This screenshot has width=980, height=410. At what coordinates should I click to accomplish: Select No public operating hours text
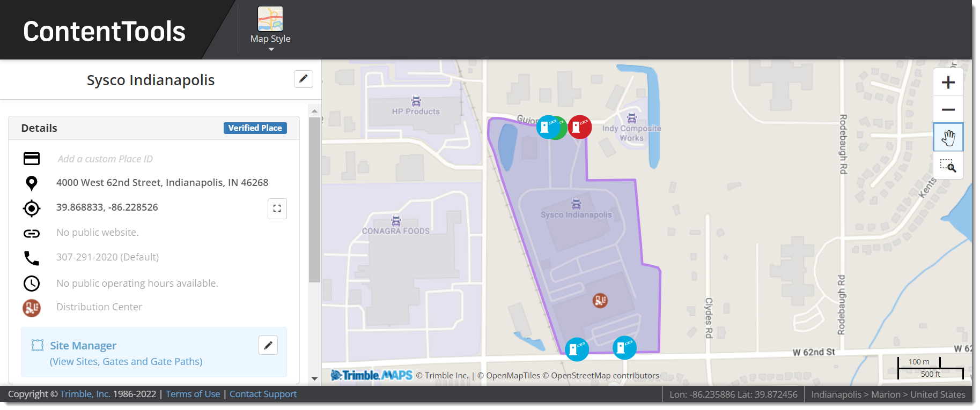pos(137,283)
